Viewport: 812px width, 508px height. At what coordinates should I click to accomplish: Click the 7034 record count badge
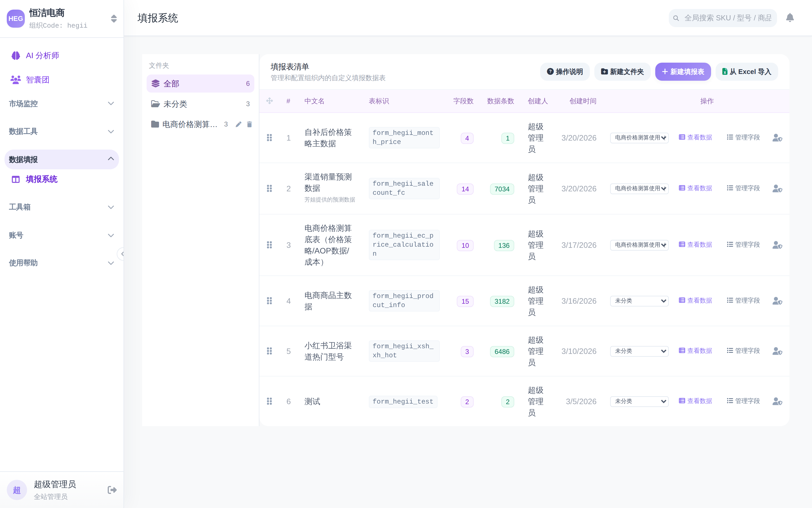502,189
